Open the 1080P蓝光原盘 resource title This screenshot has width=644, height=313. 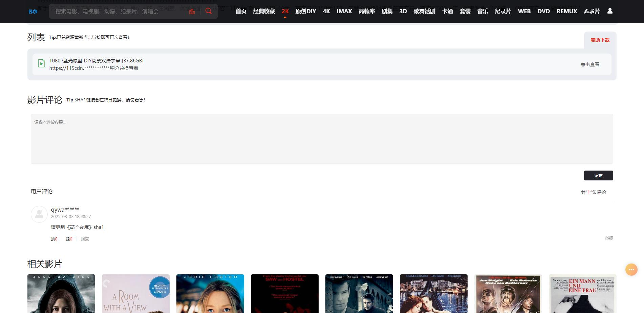(x=96, y=61)
